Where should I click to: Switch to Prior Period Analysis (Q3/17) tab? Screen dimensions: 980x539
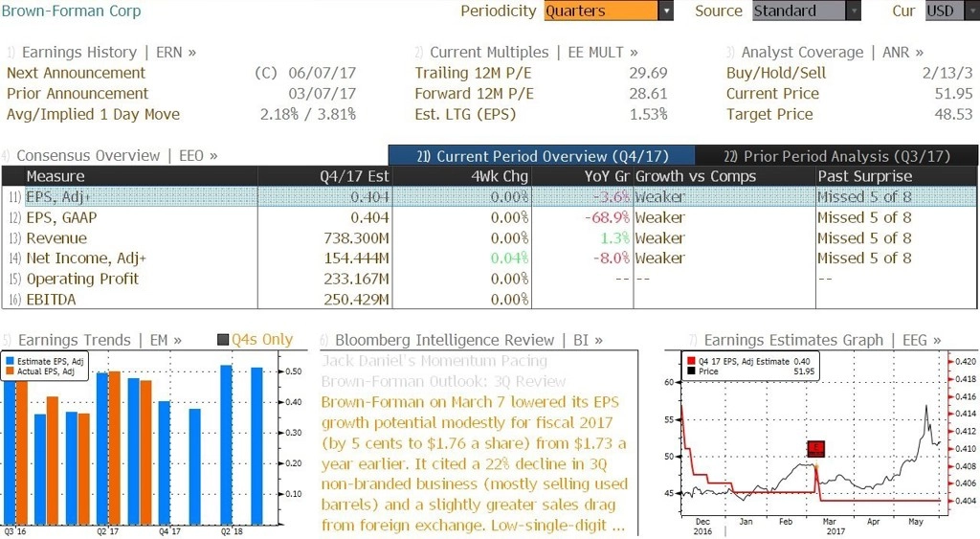836,156
